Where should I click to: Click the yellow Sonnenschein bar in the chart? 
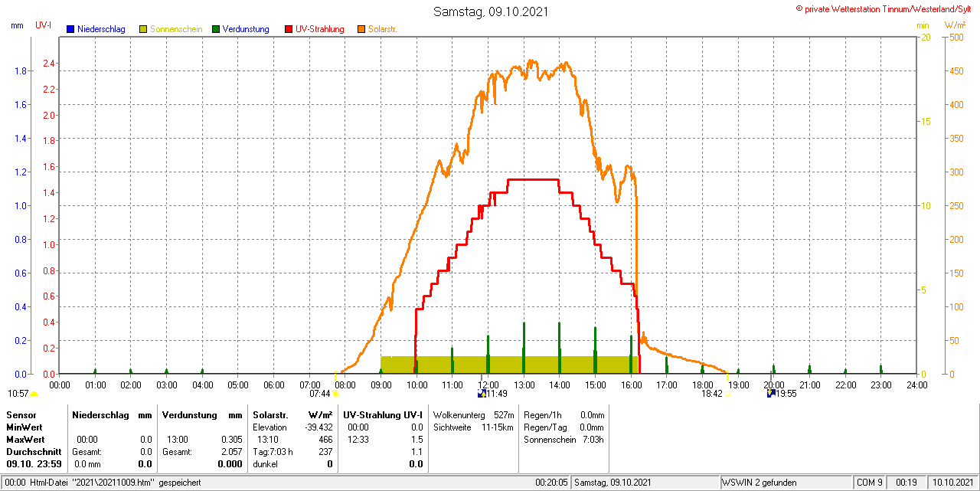click(x=509, y=365)
